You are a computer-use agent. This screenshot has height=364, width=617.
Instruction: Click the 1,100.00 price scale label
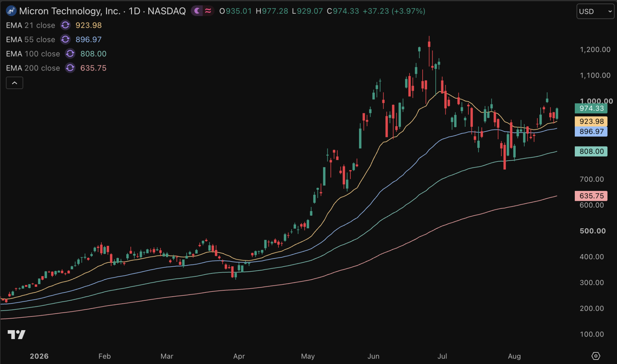pyautogui.click(x=595, y=75)
